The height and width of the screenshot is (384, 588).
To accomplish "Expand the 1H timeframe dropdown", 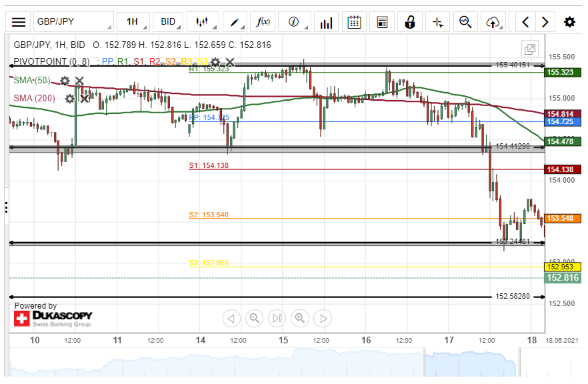I will [x=133, y=22].
